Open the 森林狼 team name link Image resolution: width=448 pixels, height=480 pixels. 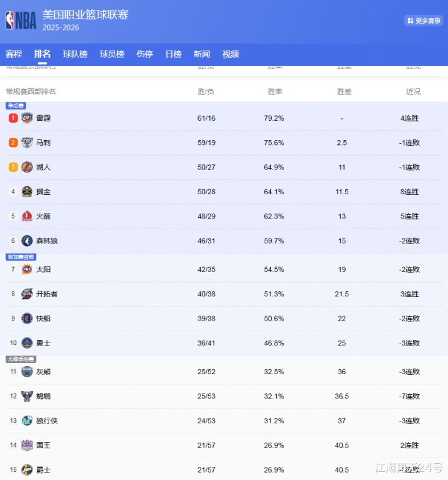pyautogui.click(x=47, y=240)
